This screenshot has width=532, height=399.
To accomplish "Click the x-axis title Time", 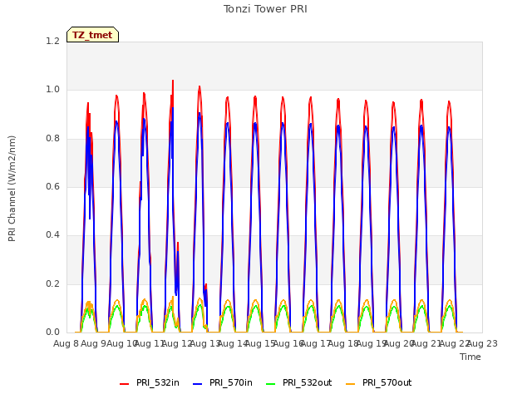I will (x=470, y=357).
